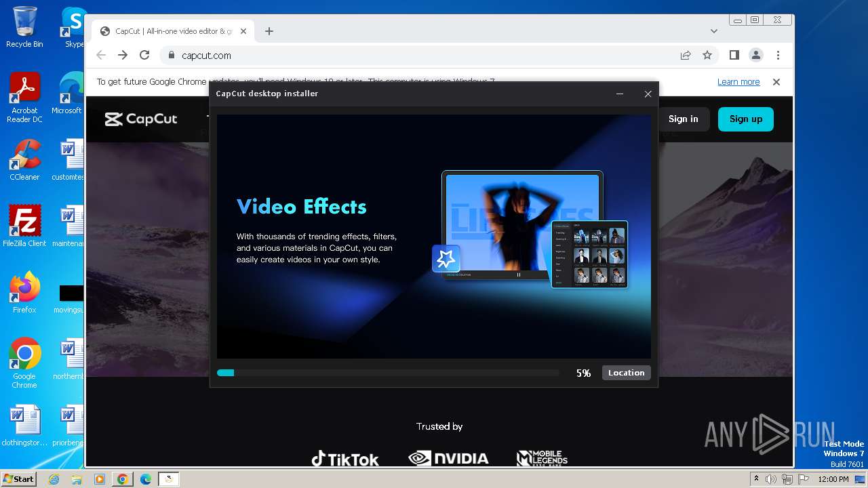
Task: Click the video preview thumbnail in installer
Action: [x=522, y=224]
